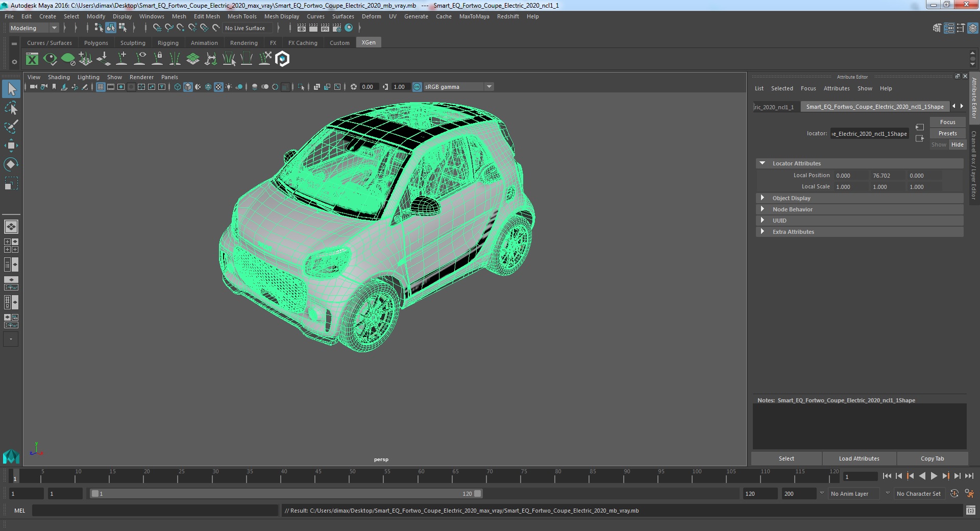Activate the Scale tool in toolbox
This screenshot has height=531, width=980.
(11, 183)
